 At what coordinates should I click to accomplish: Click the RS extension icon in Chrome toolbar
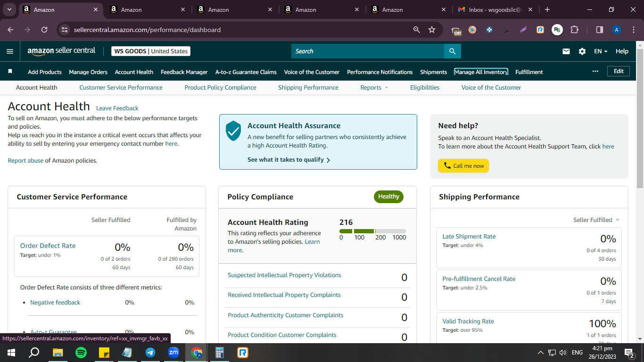click(557, 30)
